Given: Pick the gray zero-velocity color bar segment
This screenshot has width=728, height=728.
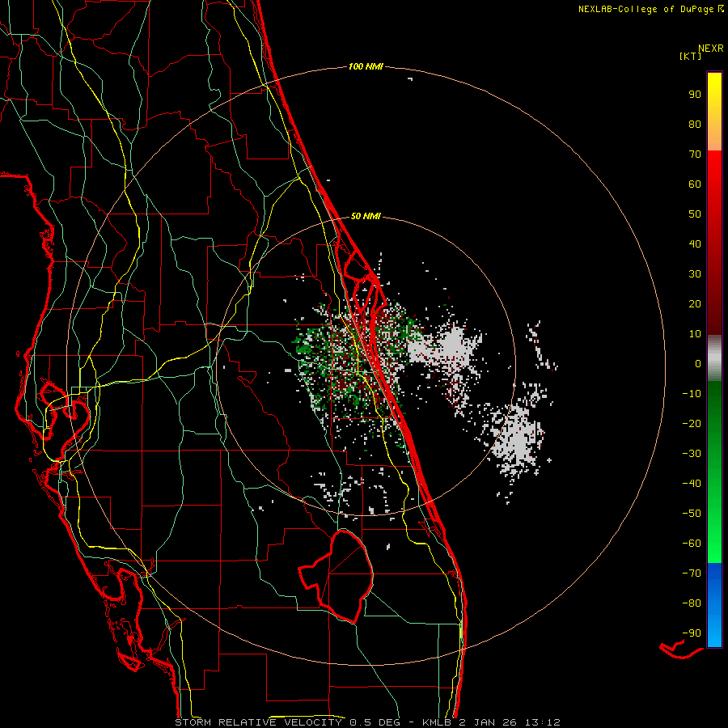Looking at the screenshot, I should [x=714, y=358].
